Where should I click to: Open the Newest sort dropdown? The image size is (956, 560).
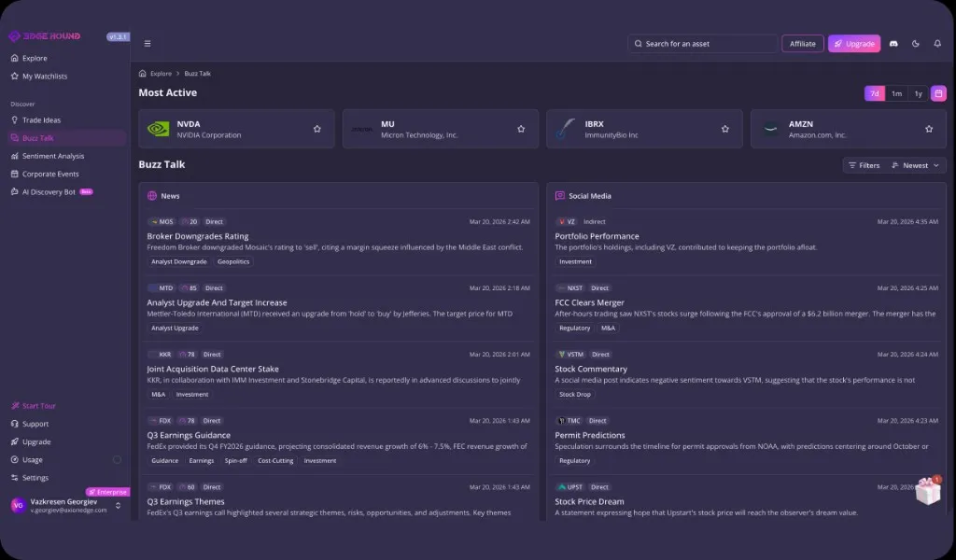913,165
